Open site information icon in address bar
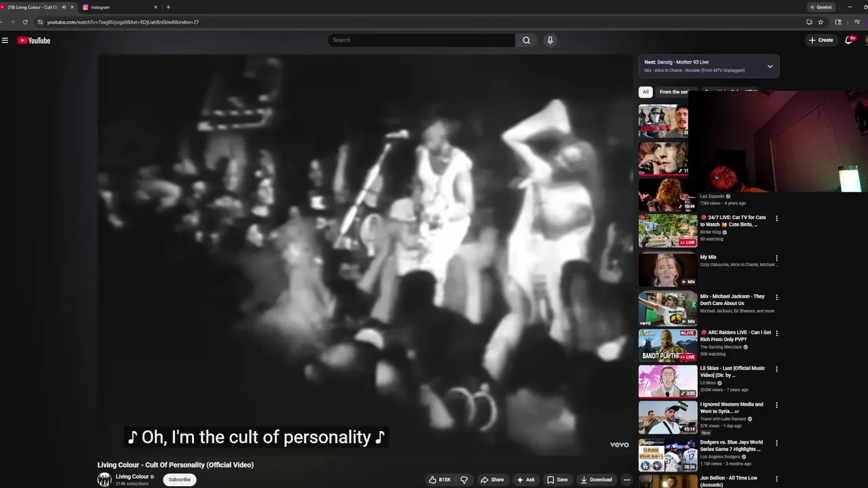This screenshot has width=868, height=488. pyautogui.click(x=40, y=22)
